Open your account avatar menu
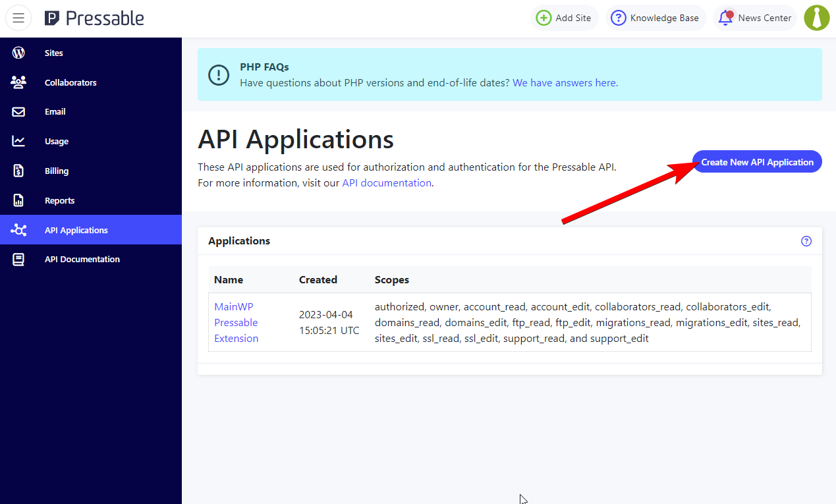836x504 pixels. point(817,18)
